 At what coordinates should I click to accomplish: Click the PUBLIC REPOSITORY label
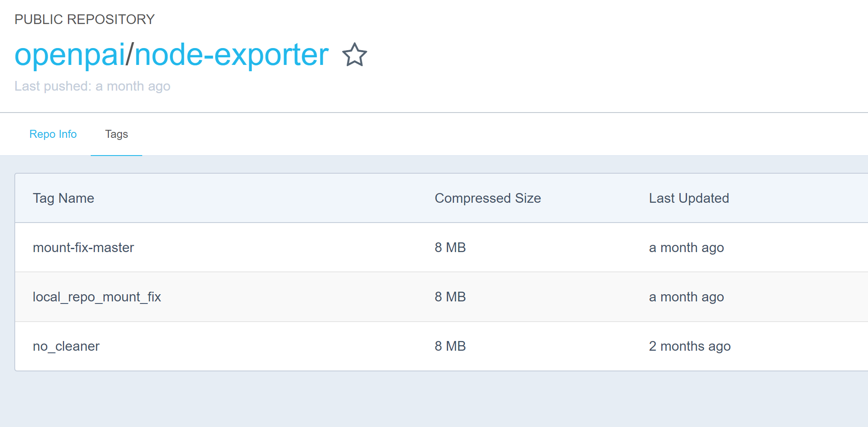pyautogui.click(x=84, y=19)
